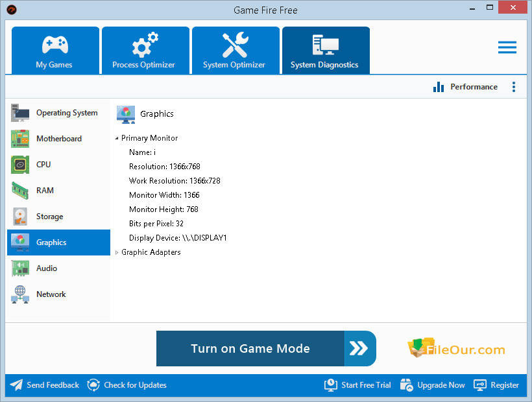Maximize the Game Fire window
The image size is (532, 402).
490,8
